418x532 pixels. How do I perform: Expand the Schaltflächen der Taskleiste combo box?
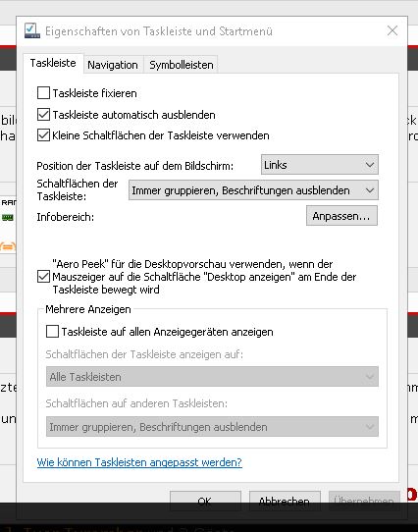tap(253, 190)
